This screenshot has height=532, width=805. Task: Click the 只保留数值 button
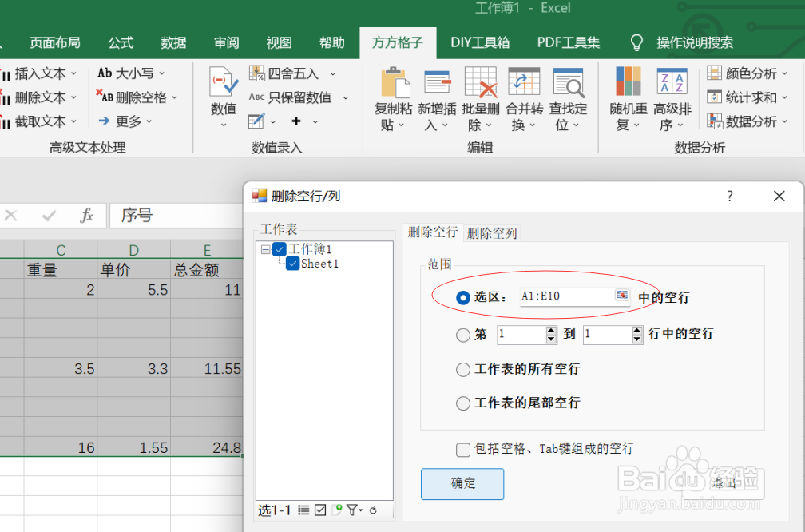[x=299, y=97]
